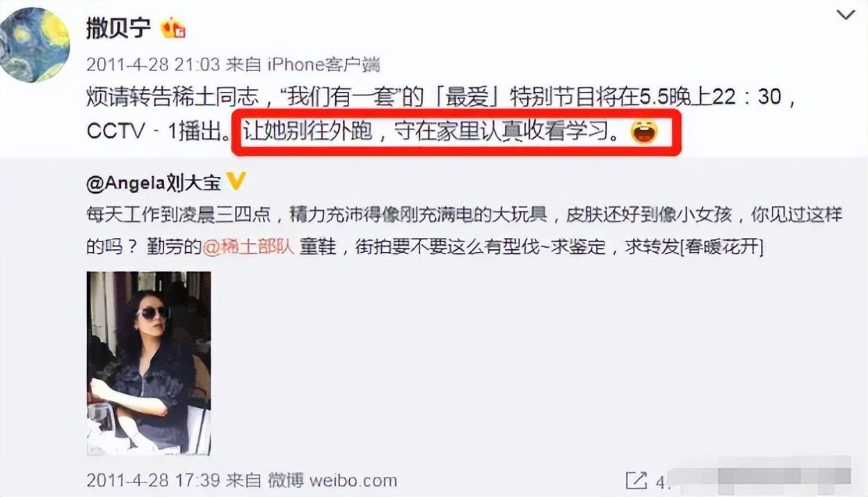Click the yellow verified V badge

pos(236,182)
